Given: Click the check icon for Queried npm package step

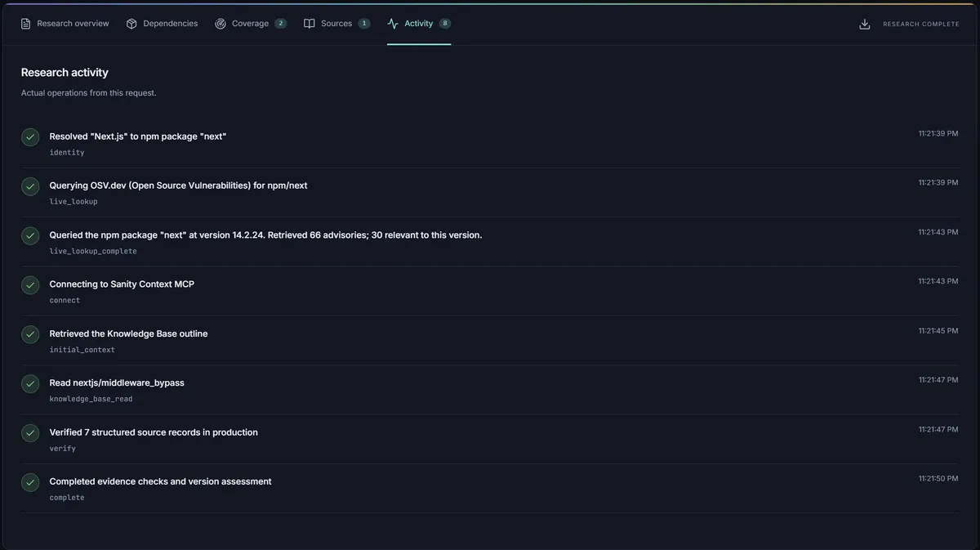Looking at the screenshot, I should tap(30, 235).
